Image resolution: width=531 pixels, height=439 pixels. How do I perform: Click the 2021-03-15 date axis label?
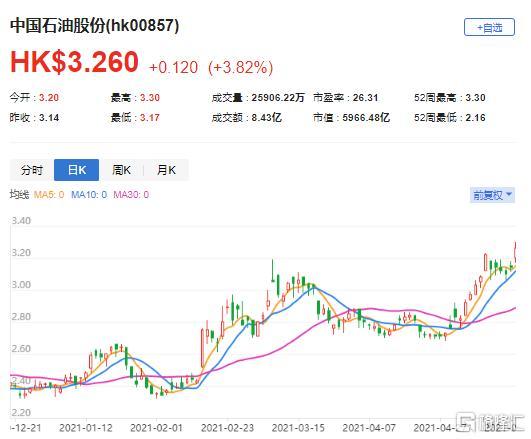click(298, 428)
